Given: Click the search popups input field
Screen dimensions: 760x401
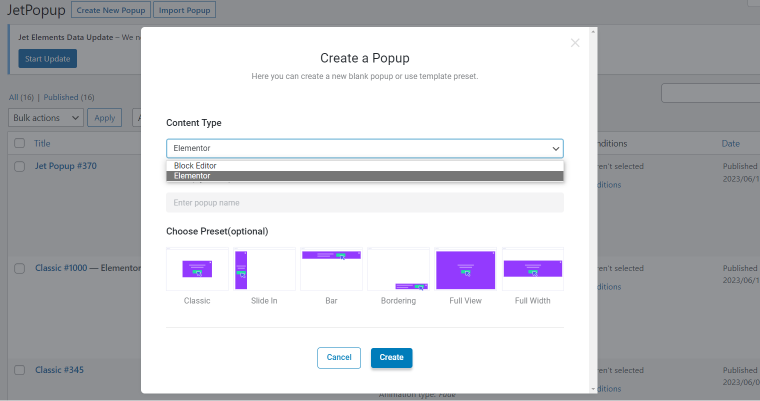Looking at the screenshot, I should coord(711,93).
